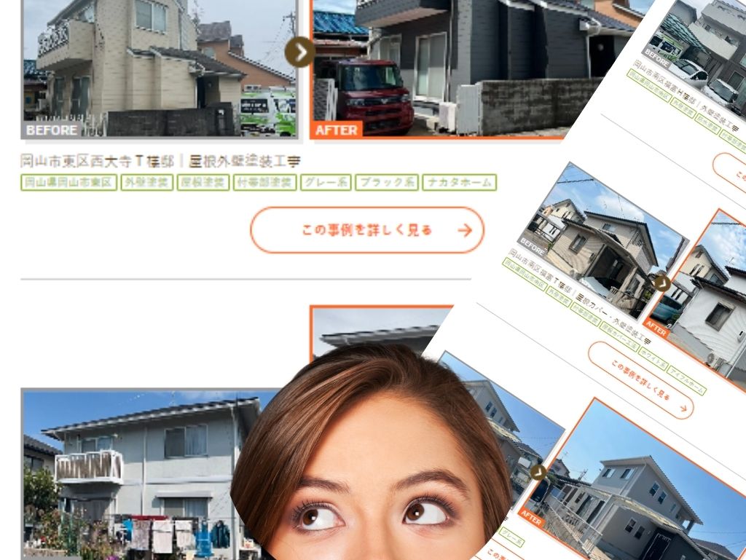Click the chevron arrow beside the lowest tilted AFTER photo
The width and height of the screenshot is (746, 560).
point(538,473)
